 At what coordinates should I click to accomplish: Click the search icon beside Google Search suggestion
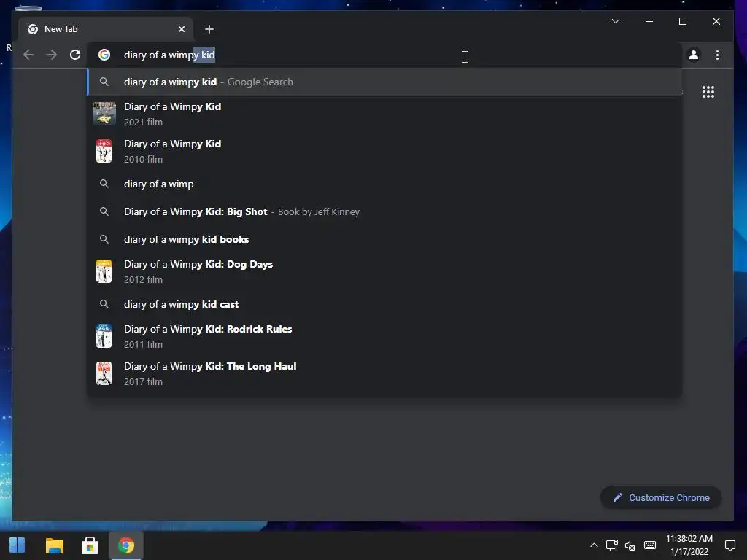(x=104, y=82)
